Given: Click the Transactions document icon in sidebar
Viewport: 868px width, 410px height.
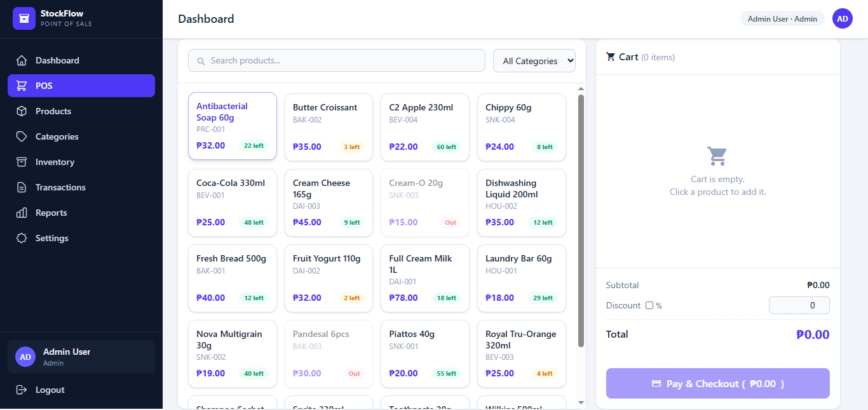Looking at the screenshot, I should [x=22, y=187].
